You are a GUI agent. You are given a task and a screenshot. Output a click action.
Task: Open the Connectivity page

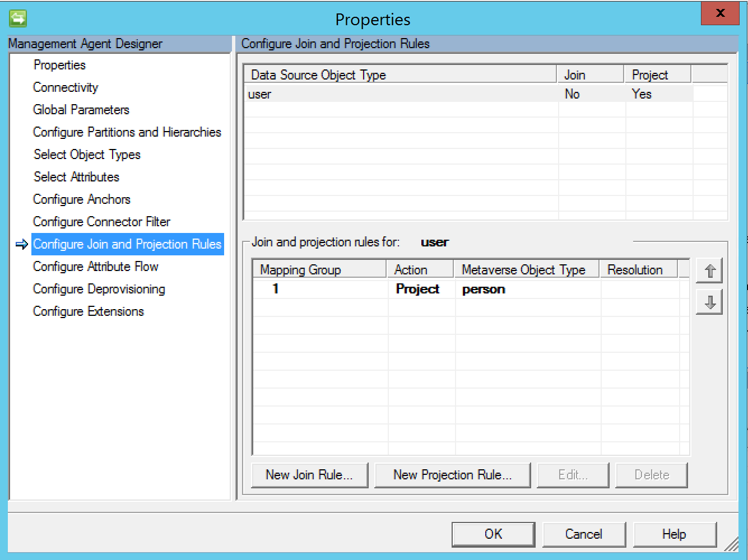click(x=66, y=87)
